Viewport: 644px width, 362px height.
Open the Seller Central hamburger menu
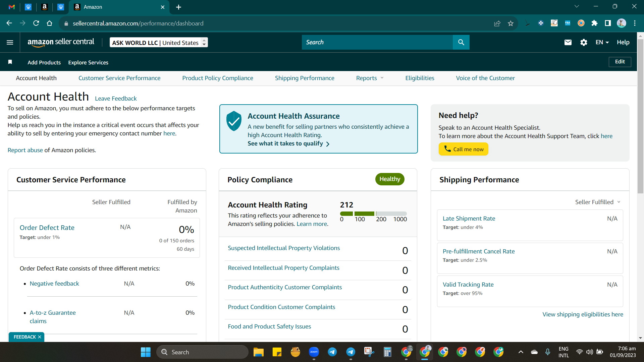[x=10, y=42]
